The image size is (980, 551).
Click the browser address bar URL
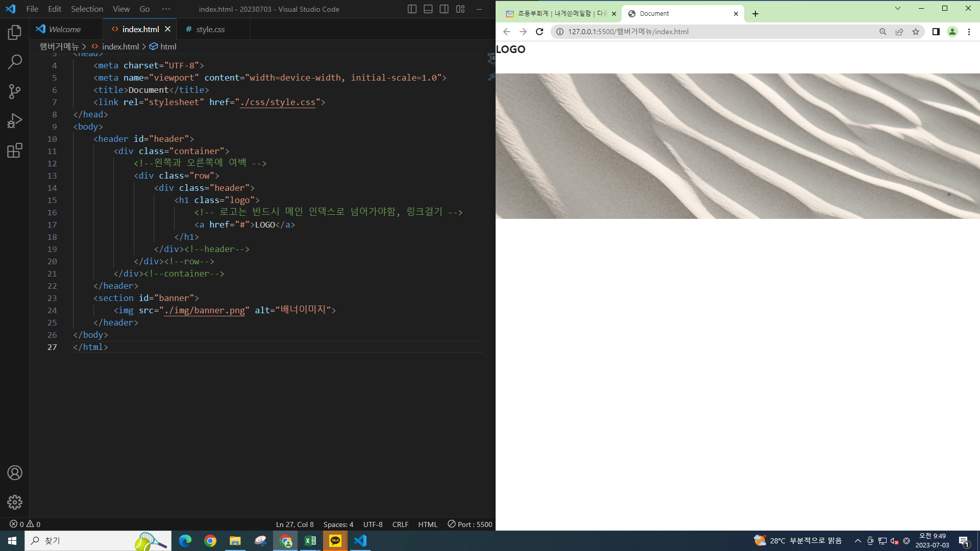point(628,32)
